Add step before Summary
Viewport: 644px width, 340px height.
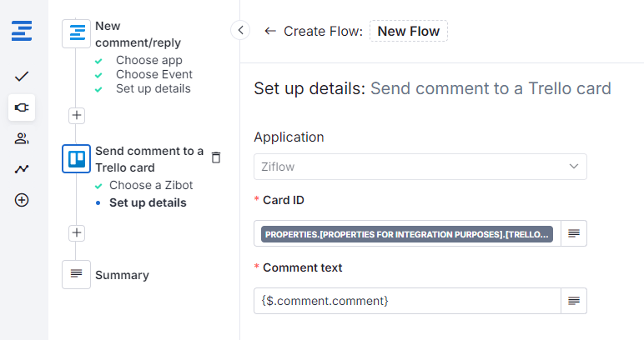click(x=76, y=232)
